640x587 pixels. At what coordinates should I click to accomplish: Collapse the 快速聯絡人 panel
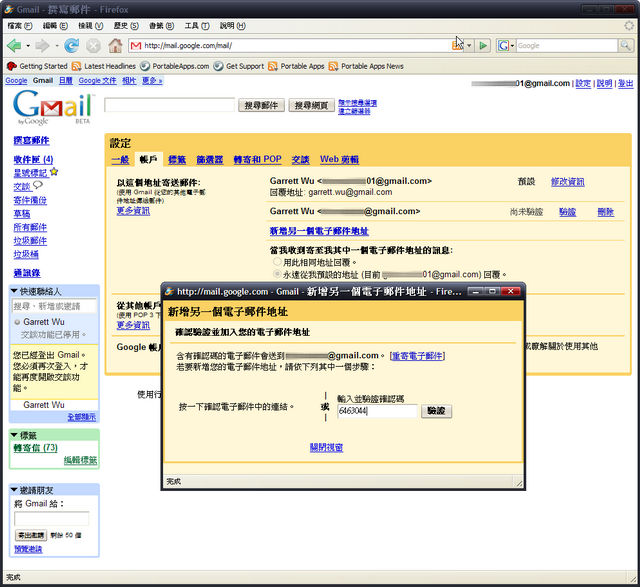[14, 291]
